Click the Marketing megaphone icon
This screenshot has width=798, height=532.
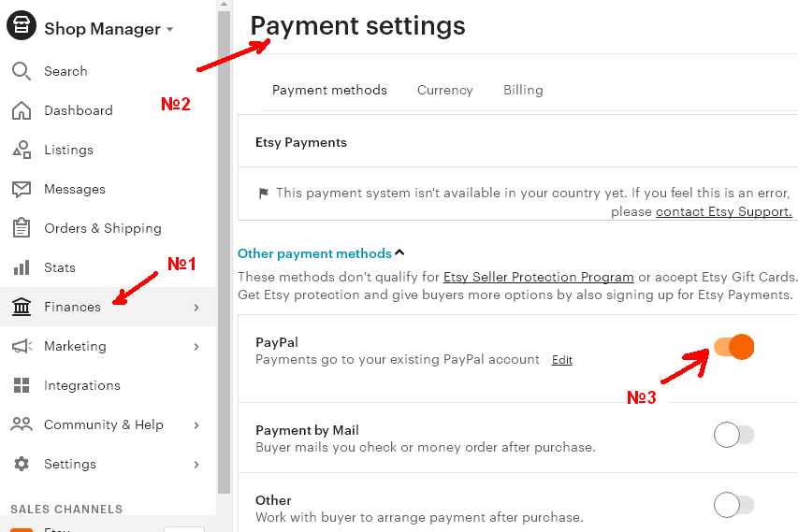pos(22,346)
